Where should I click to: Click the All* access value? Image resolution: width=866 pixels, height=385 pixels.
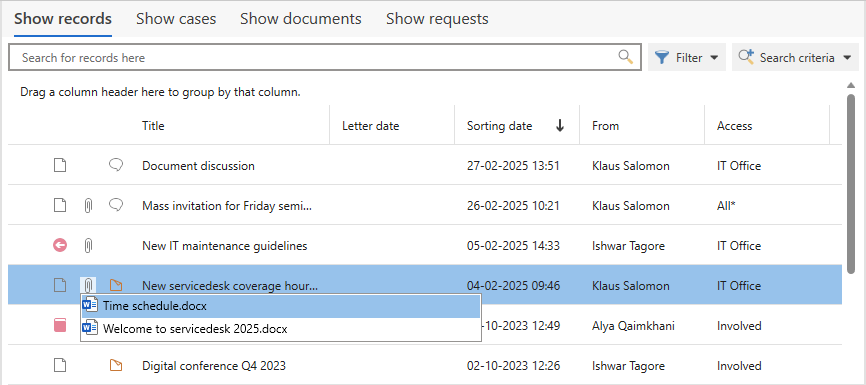[x=726, y=206]
